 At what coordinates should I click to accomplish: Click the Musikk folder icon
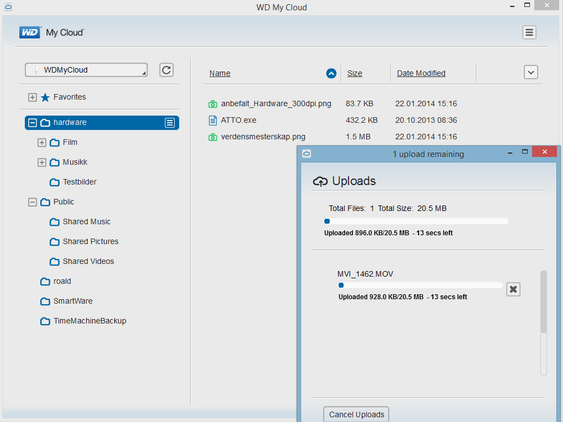[55, 162]
